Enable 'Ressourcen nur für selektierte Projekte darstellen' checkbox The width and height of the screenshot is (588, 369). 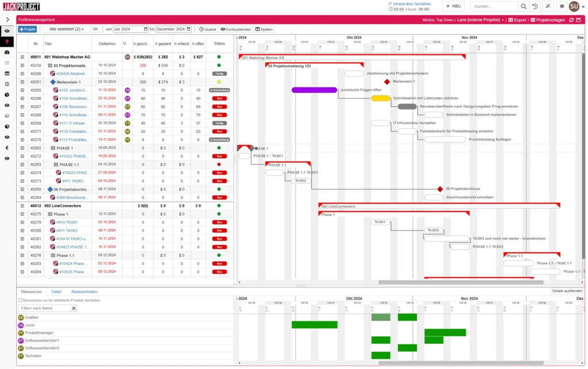click(21, 300)
